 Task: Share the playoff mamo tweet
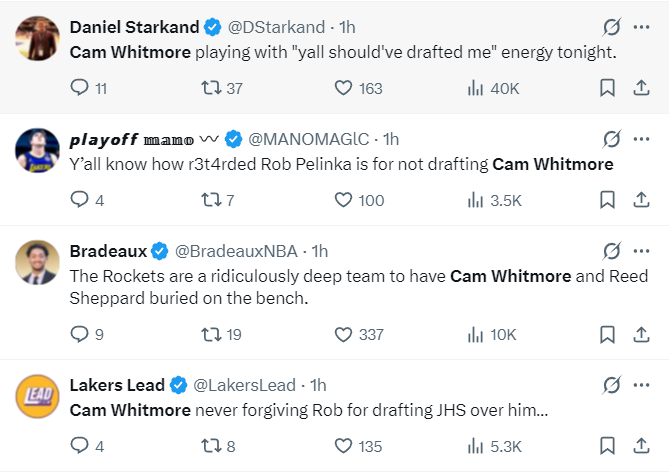(640, 200)
